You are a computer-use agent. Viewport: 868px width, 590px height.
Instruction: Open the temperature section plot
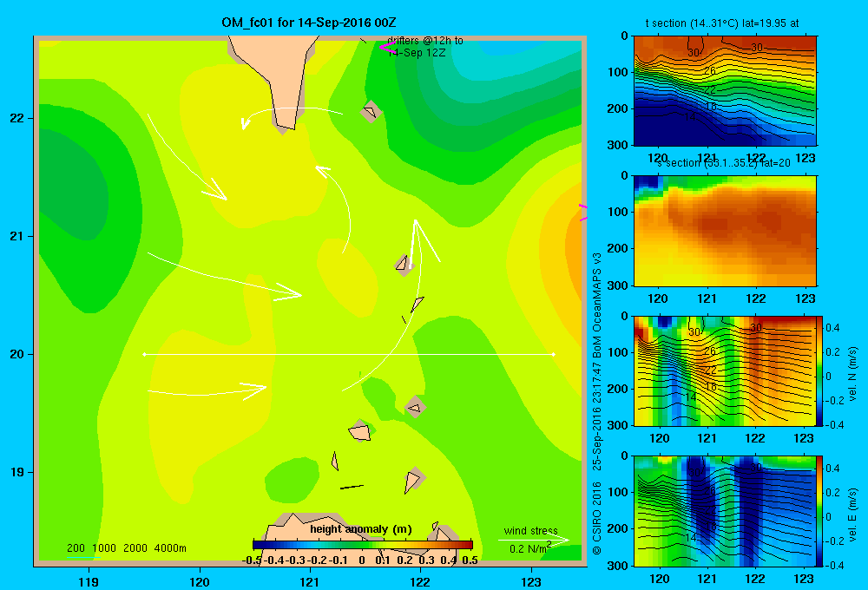point(725,91)
